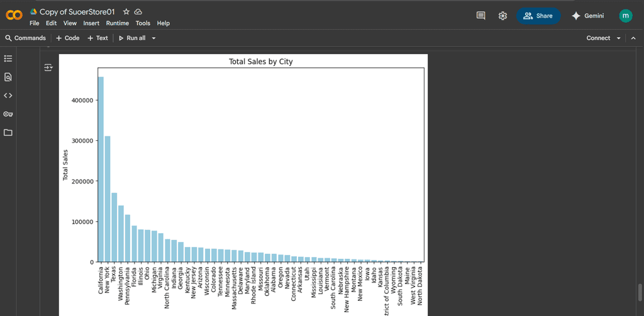Toggle the cell output visibility icon

[48, 67]
